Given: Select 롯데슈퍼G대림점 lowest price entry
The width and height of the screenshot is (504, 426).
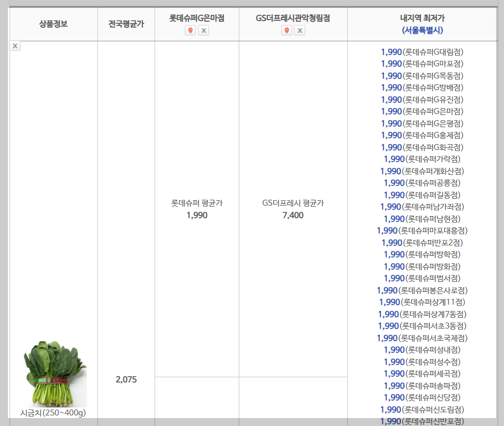Looking at the screenshot, I should 422,52.
